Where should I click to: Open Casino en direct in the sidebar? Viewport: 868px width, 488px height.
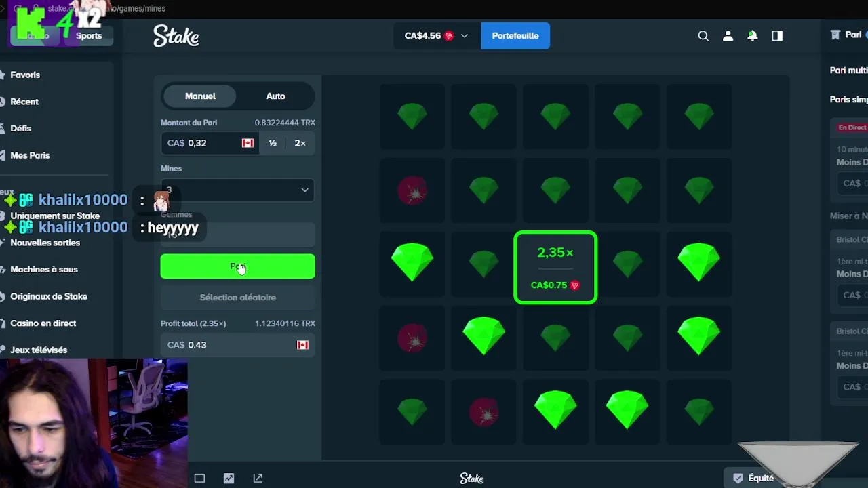pos(43,323)
